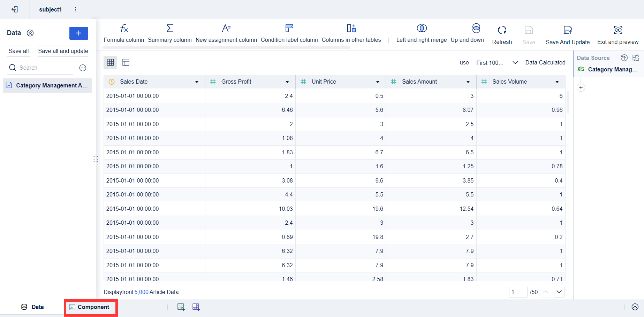Switch to table grid view
Viewport: 644px width, 317px height.
tap(110, 62)
